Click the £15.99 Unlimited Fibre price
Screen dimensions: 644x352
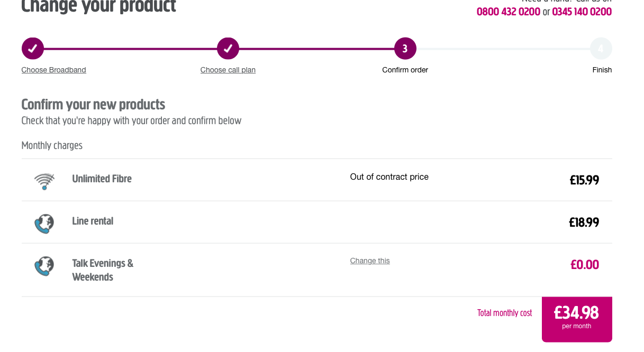point(584,180)
